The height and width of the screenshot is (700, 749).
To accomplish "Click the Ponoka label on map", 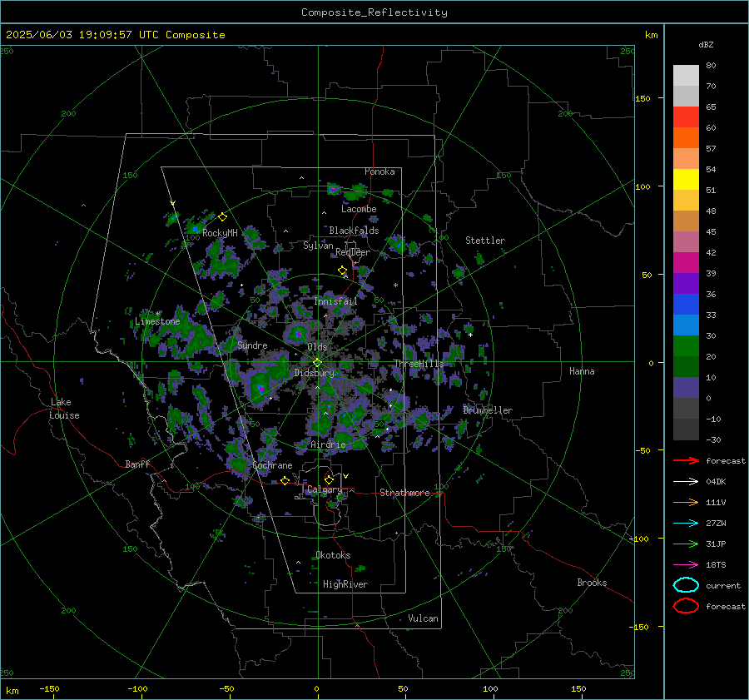I will point(379,171).
